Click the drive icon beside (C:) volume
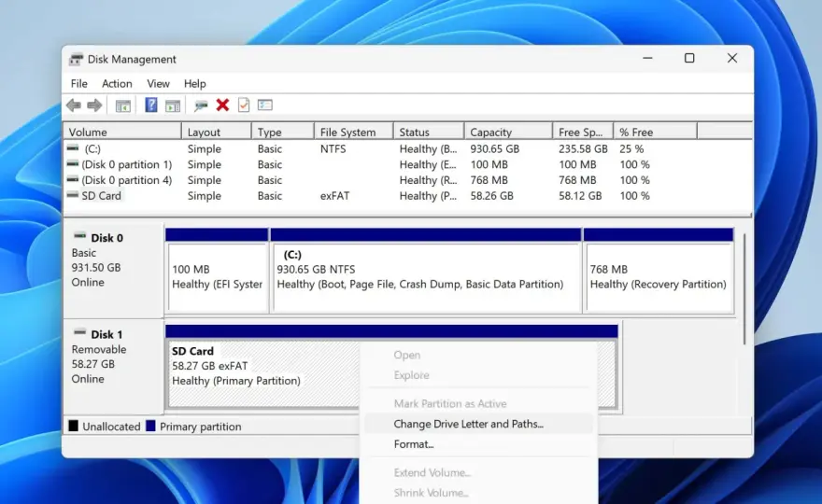 click(73, 148)
